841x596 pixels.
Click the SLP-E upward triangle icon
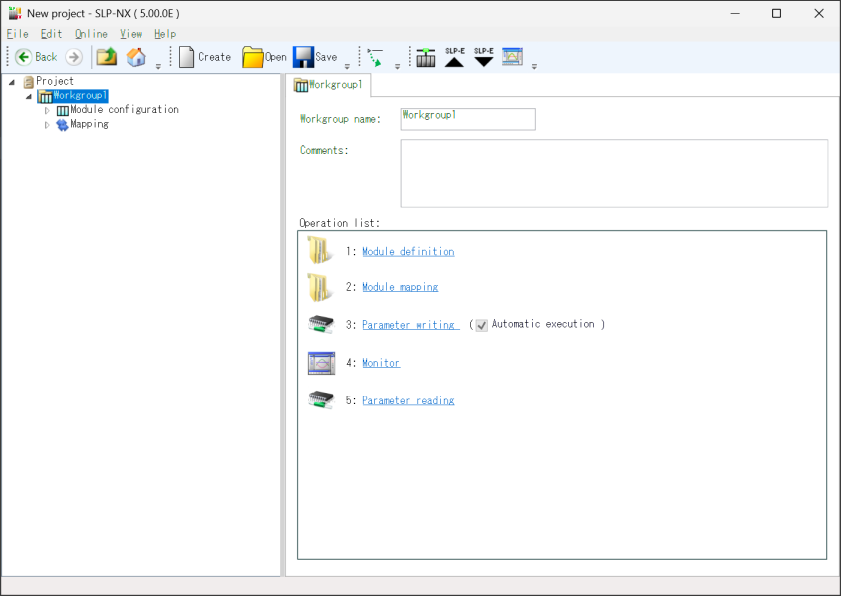click(454, 57)
